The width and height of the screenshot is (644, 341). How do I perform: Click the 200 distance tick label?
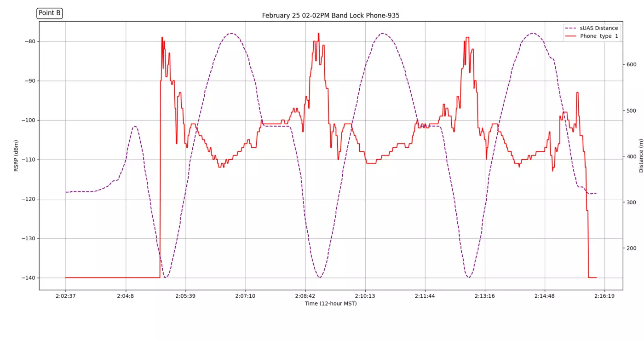click(x=631, y=249)
